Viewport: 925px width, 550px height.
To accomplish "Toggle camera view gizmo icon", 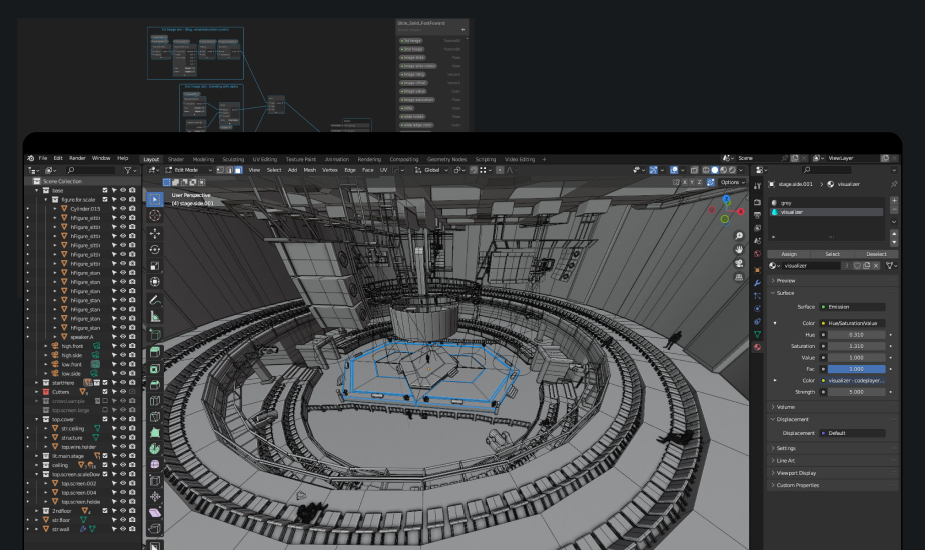I will [739, 263].
